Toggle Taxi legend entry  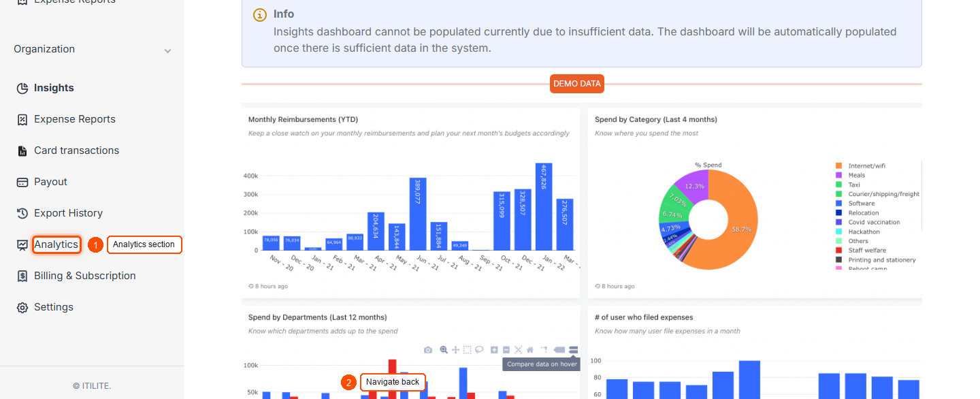tap(847, 185)
